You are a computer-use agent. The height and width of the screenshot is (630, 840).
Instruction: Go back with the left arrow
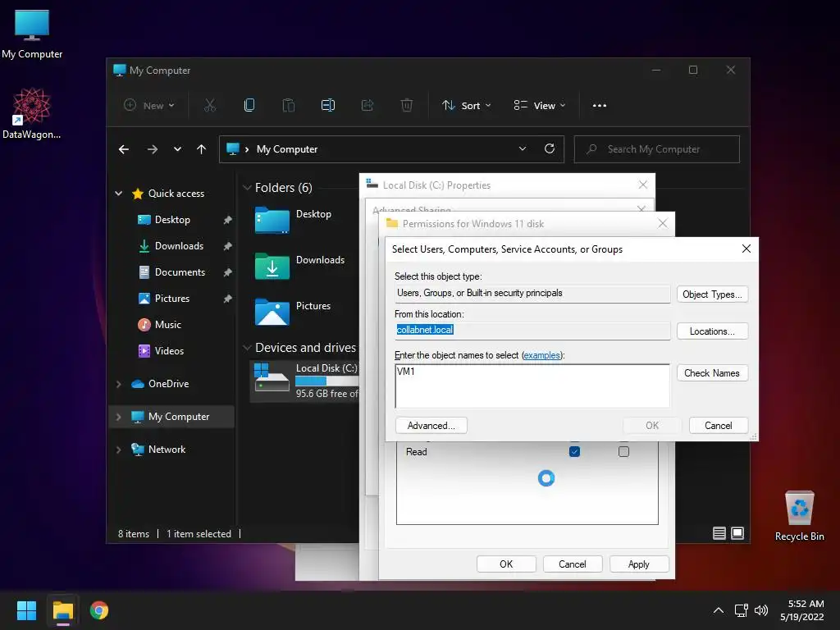pos(124,149)
